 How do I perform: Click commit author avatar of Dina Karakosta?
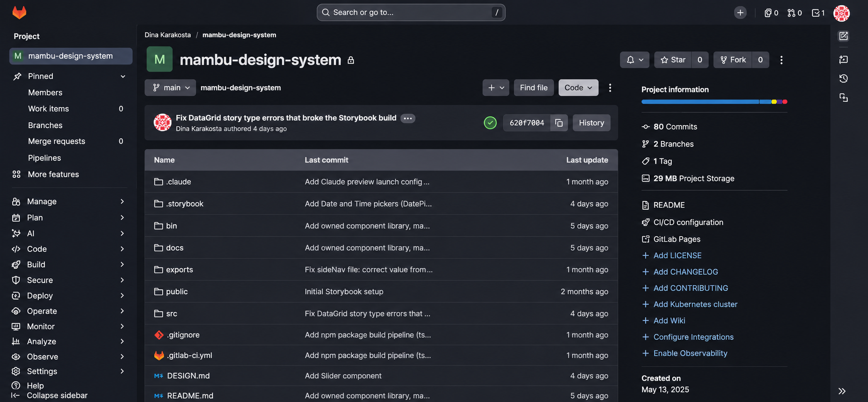tap(162, 123)
